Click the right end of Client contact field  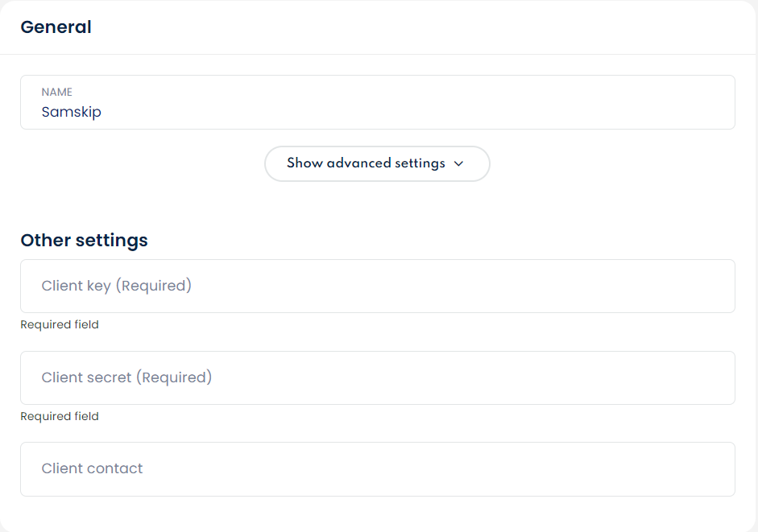click(717, 468)
